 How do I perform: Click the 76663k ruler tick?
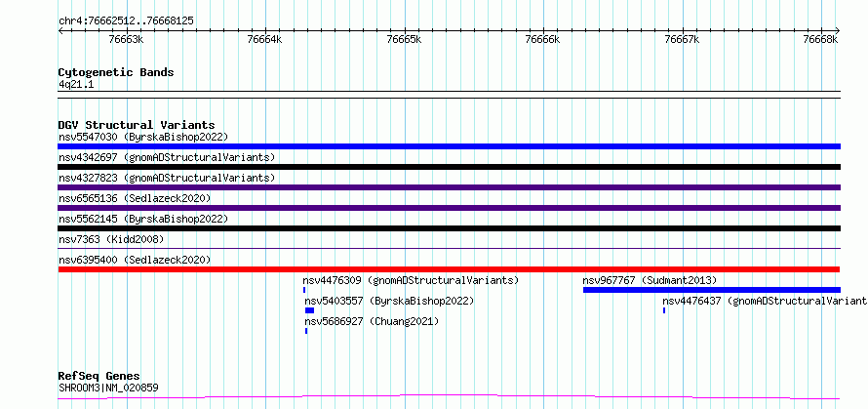coord(127,39)
